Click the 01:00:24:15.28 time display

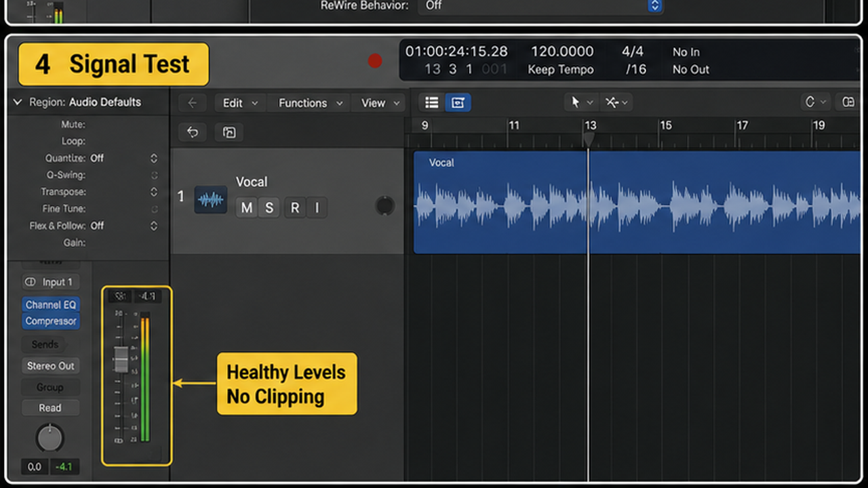point(456,52)
